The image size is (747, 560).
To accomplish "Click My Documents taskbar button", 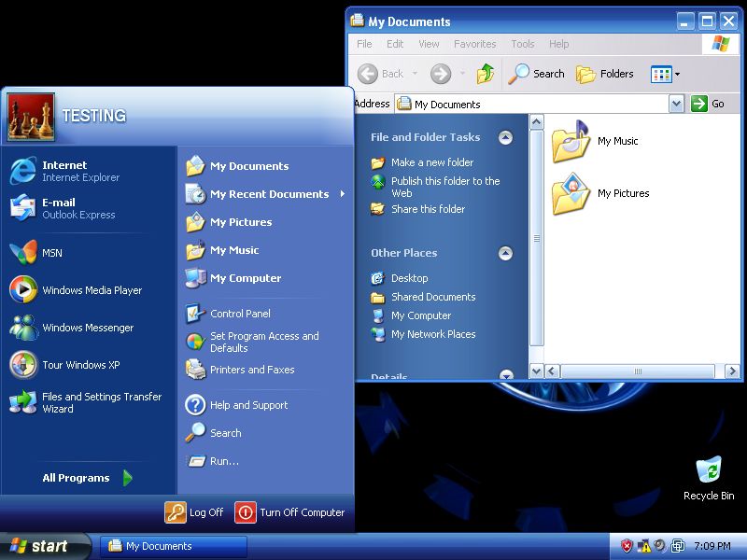I will [x=174, y=546].
